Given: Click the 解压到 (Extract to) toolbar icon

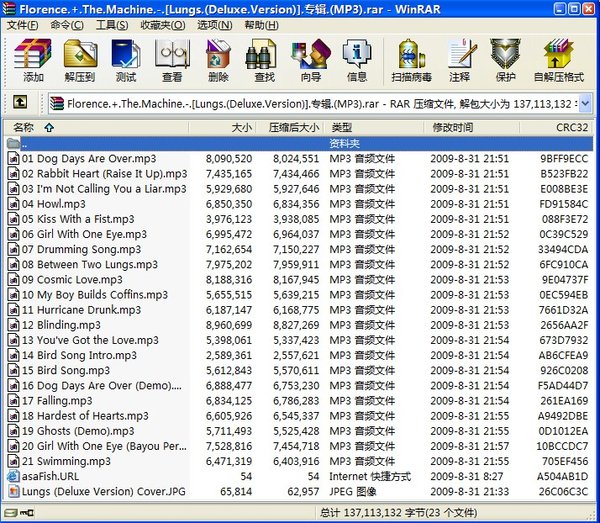Looking at the screenshot, I should pos(80,54).
